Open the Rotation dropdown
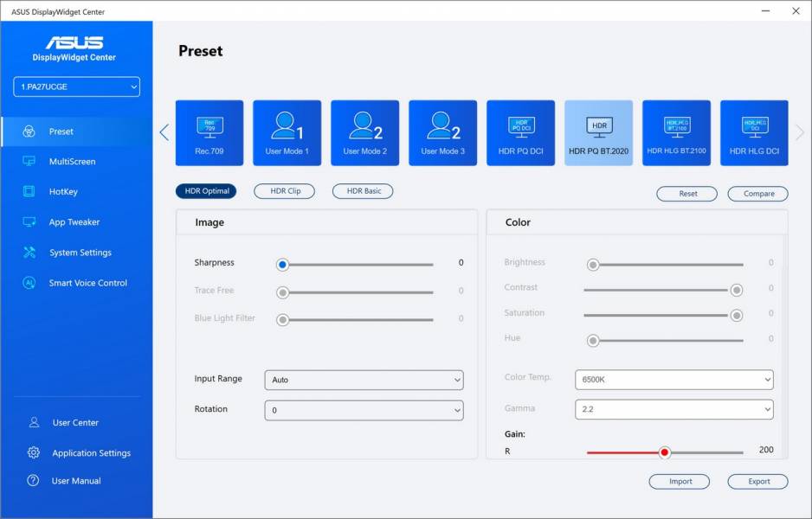 (364, 410)
